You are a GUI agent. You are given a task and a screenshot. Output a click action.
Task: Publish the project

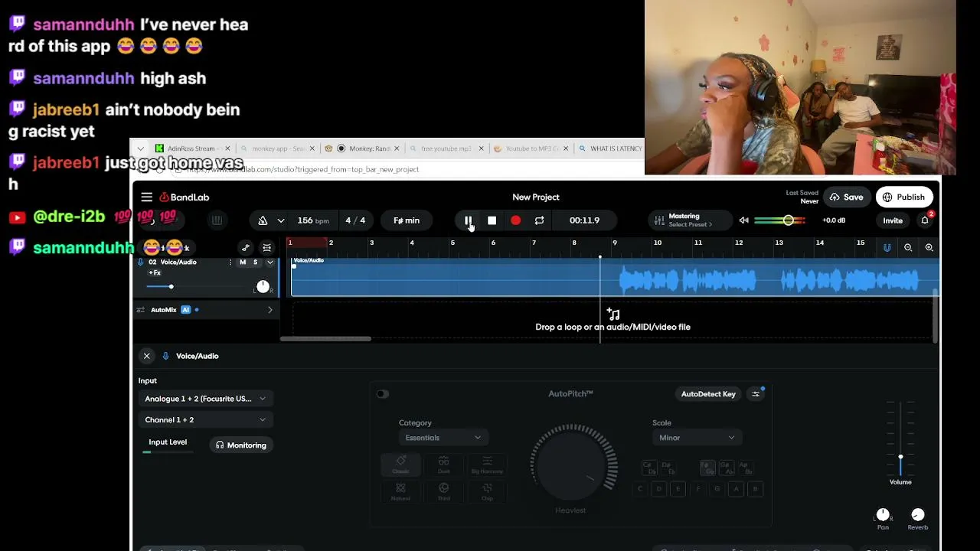(x=903, y=197)
